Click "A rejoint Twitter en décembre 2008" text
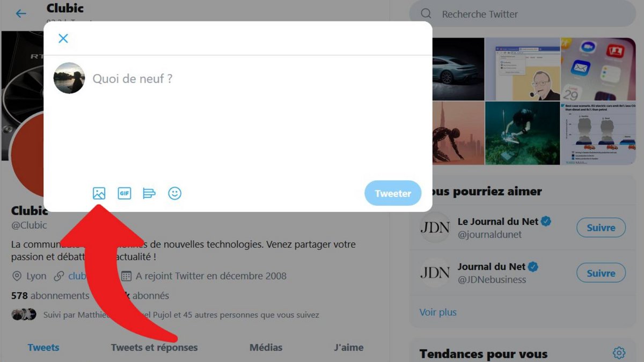 point(211,276)
